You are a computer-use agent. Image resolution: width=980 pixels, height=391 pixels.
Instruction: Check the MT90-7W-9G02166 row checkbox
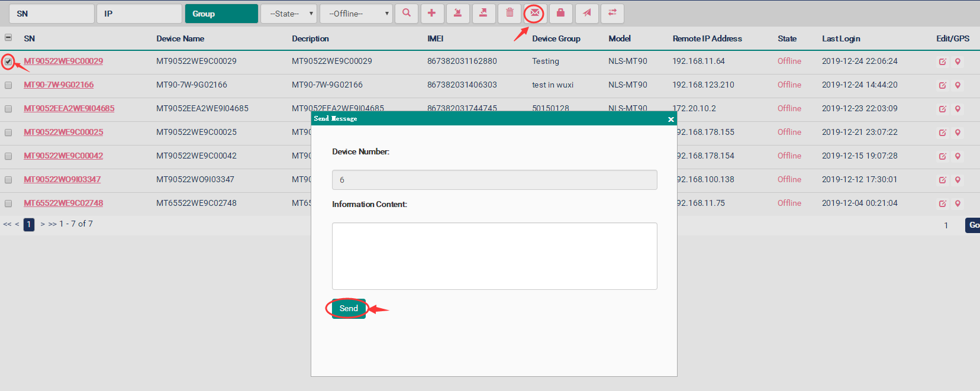click(8, 85)
